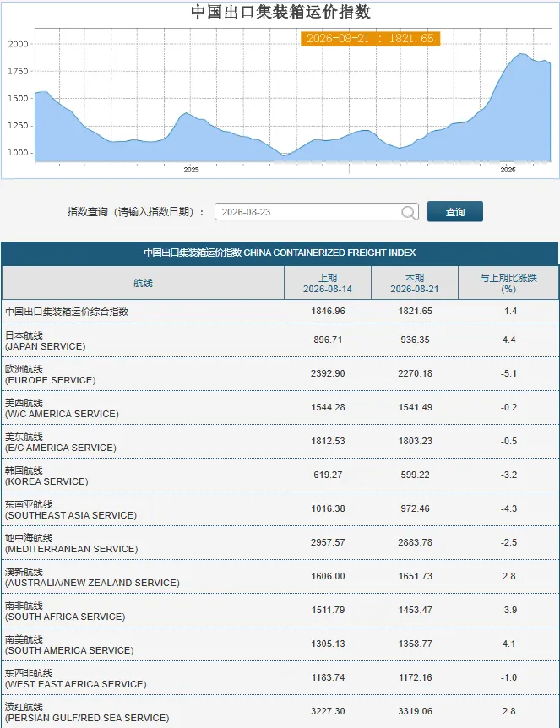560x728 pixels.
Task: Click South America previous value 1305.13
Action: 328,644
